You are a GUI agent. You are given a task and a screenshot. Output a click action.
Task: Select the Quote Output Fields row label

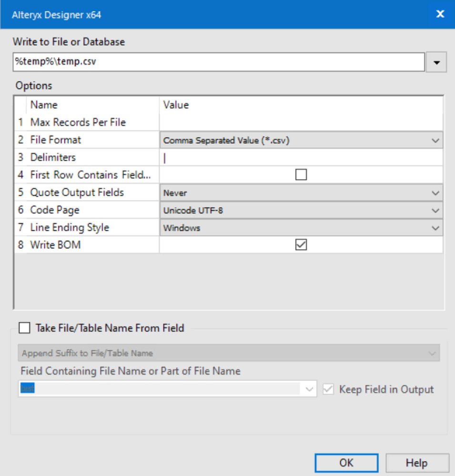click(77, 192)
